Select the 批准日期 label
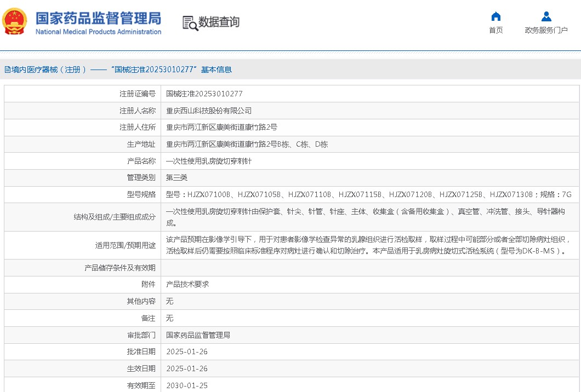The height and width of the screenshot is (392, 581). click(x=141, y=351)
